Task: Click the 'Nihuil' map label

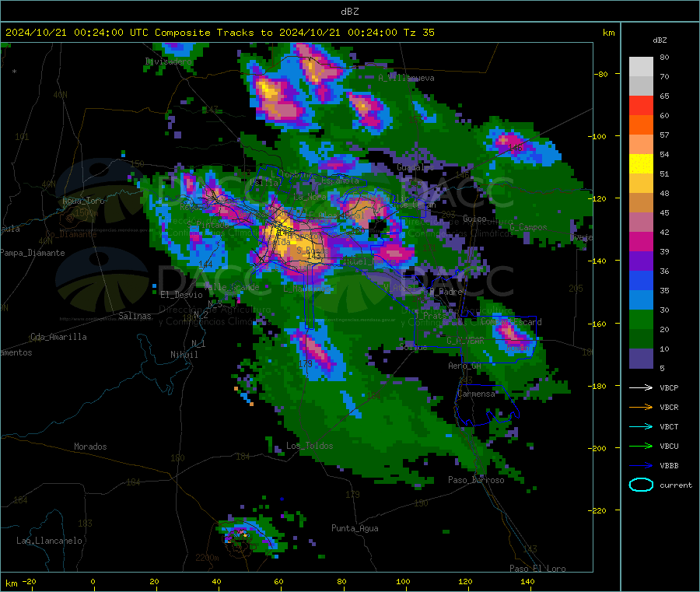Action: 184,355
